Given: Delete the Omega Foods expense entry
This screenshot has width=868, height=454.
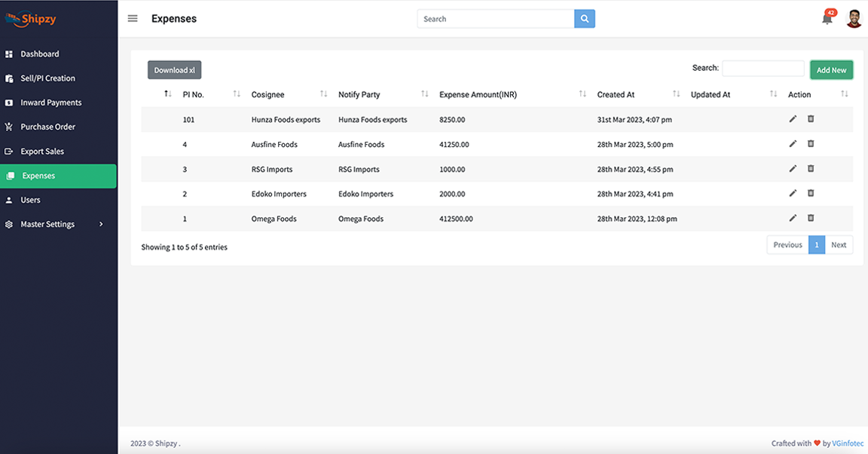Looking at the screenshot, I should coord(811,218).
